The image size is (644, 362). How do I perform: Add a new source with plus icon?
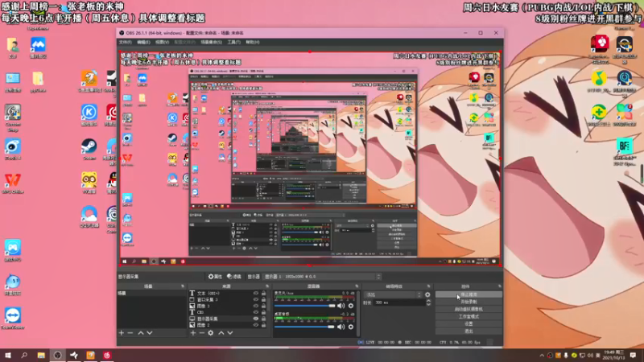(x=193, y=333)
